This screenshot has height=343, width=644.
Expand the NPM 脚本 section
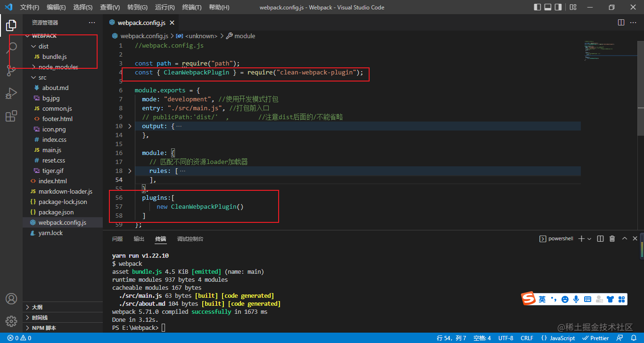[63, 328]
